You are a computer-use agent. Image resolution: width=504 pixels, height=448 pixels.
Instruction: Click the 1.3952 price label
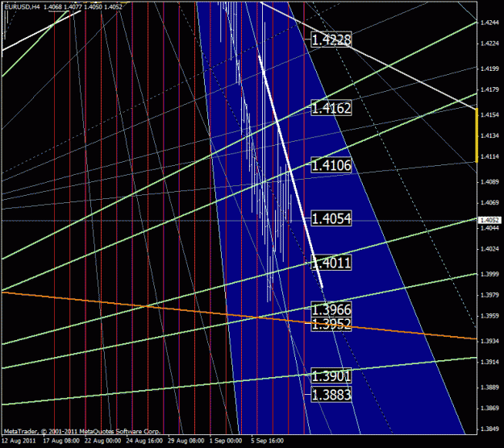pyautogui.click(x=331, y=324)
